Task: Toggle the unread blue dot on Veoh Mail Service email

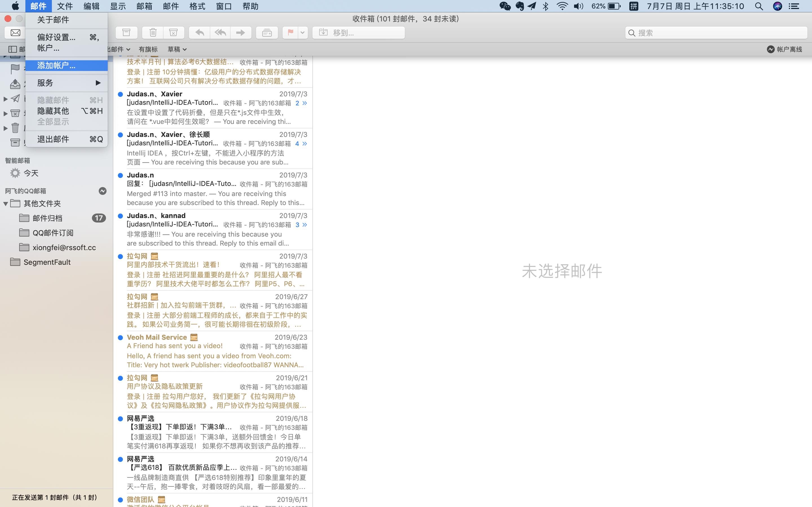Action: click(120, 338)
